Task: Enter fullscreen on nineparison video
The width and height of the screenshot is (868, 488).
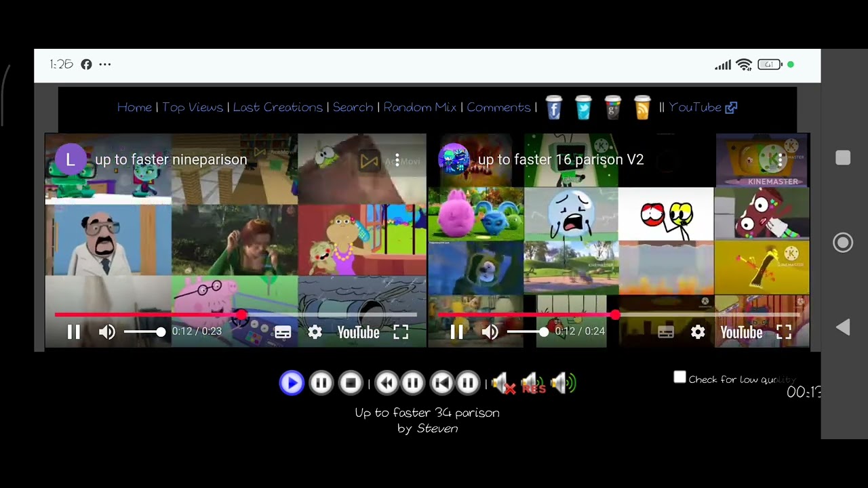Action: point(401,332)
